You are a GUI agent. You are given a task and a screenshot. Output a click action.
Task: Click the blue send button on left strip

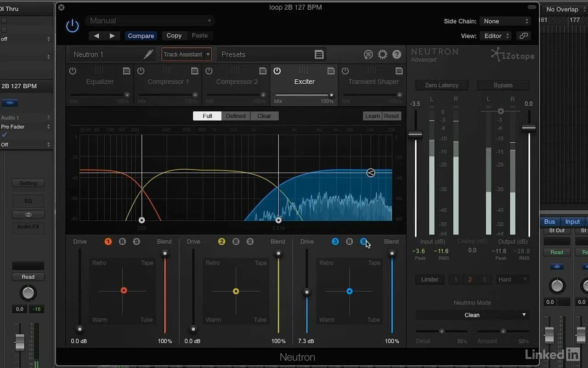pyautogui.click(x=10, y=103)
